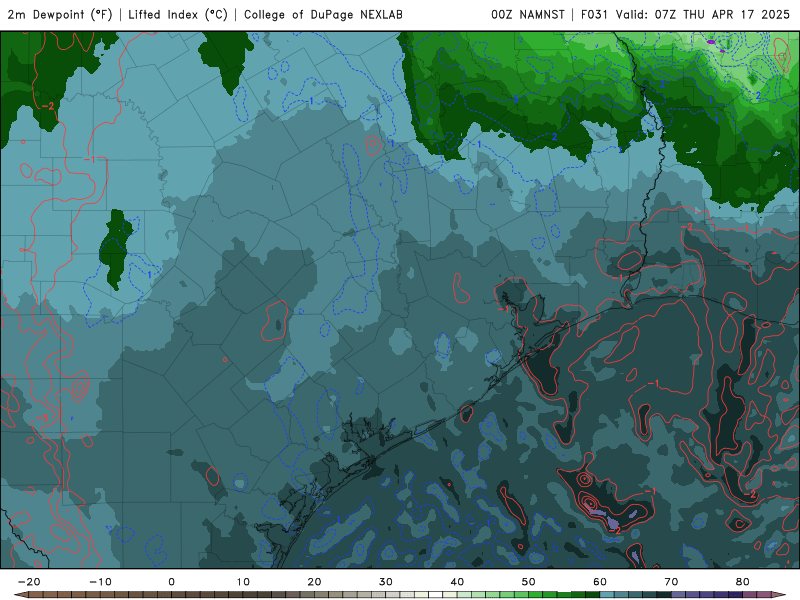Click the isolated dark green dewpoint patch in west-central map

[117, 249]
